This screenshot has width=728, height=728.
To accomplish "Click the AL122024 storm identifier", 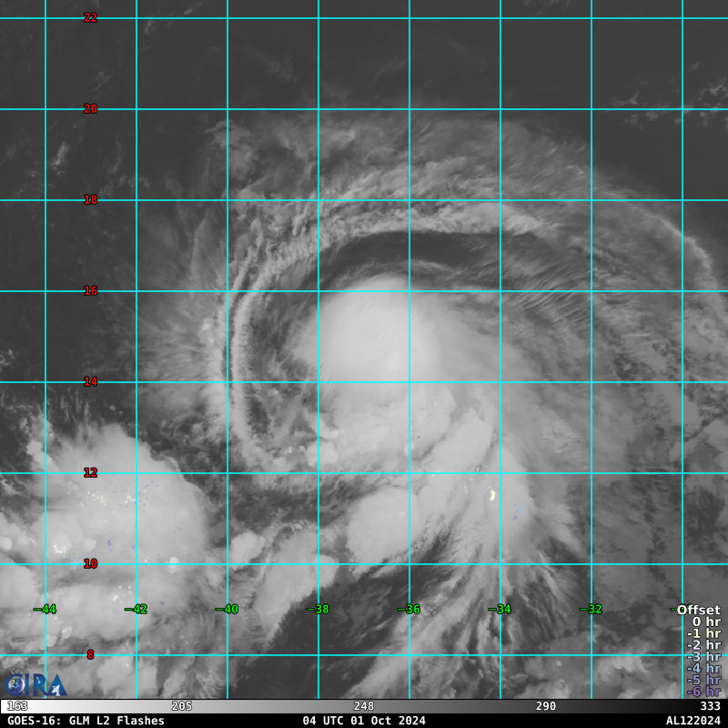I will point(693,721).
